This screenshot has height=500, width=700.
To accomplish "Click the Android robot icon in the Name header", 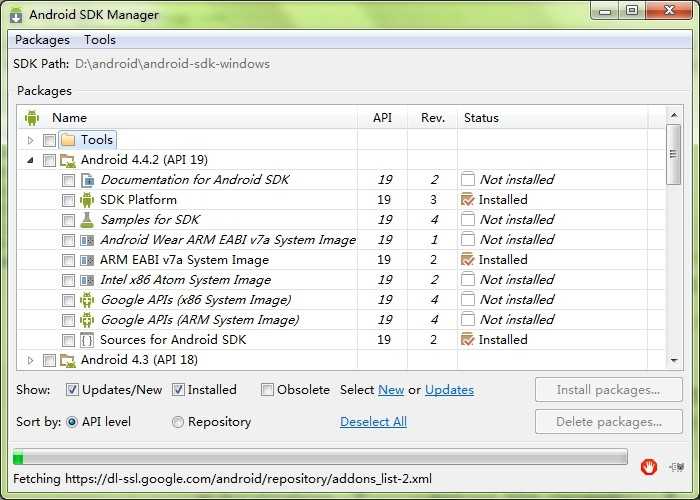I will pyautogui.click(x=32, y=118).
